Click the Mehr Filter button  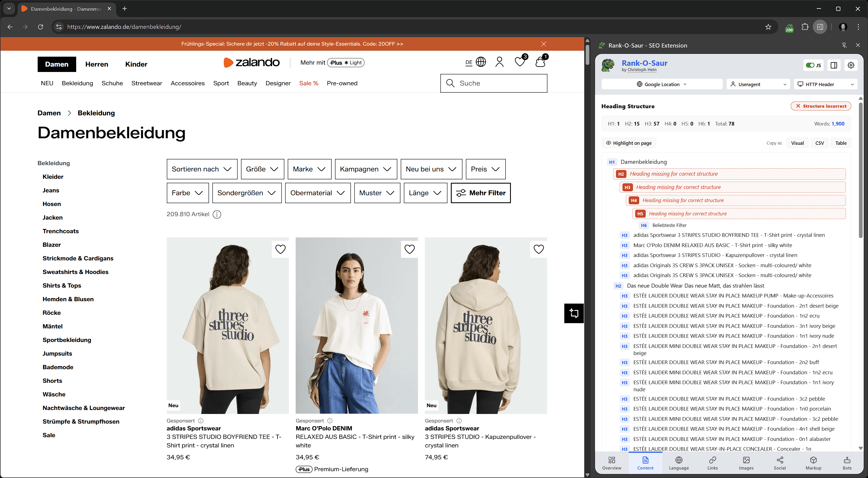(481, 193)
